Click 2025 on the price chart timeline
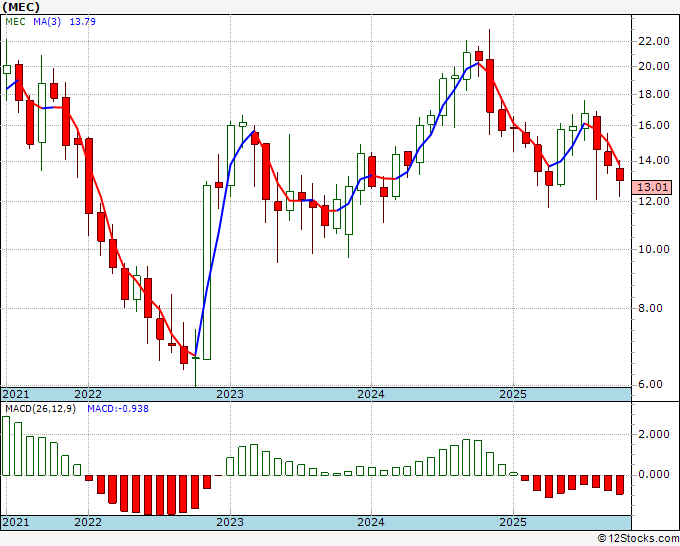Viewport: 680px width, 546px height. 513,394
